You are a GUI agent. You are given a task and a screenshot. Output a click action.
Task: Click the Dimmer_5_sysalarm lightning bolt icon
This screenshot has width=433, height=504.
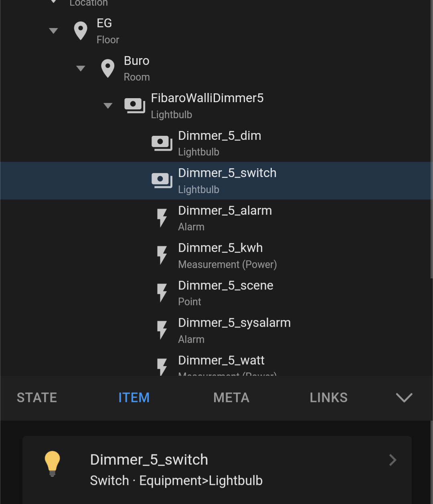tap(162, 330)
